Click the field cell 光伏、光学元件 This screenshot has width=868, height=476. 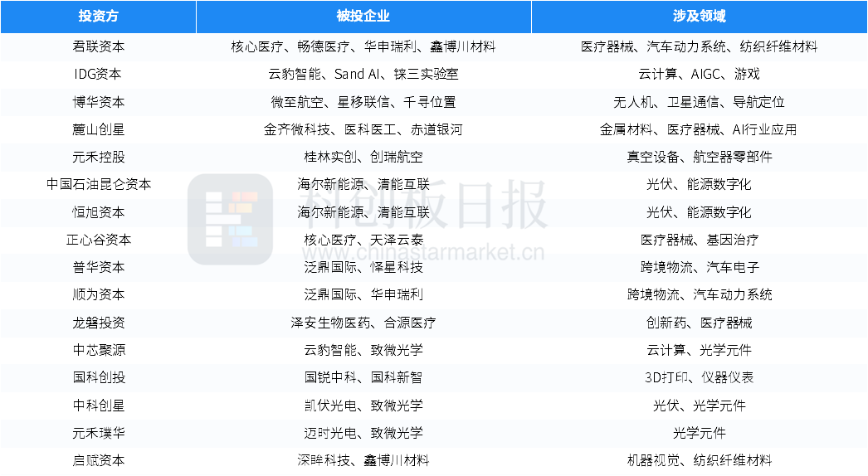(700, 406)
